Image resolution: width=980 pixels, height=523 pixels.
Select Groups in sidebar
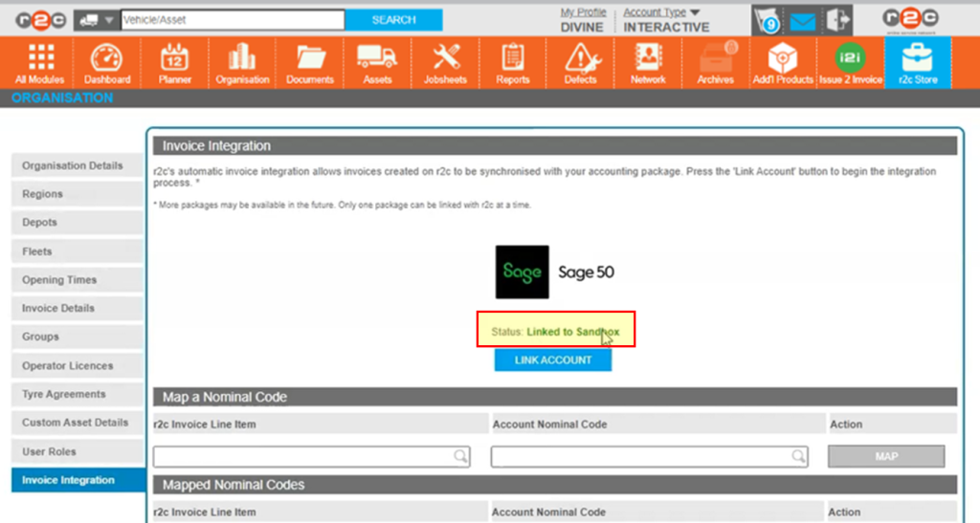click(x=78, y=337)
